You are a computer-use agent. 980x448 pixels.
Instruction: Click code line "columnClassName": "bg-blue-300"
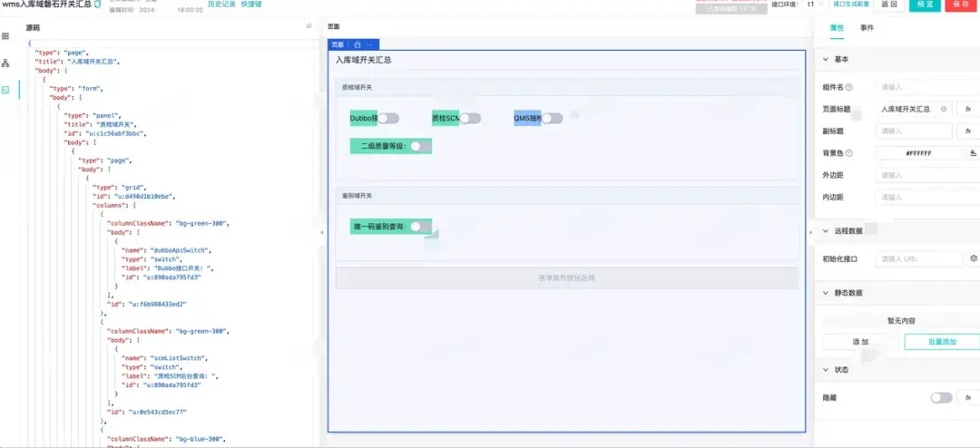click(166, 439)
